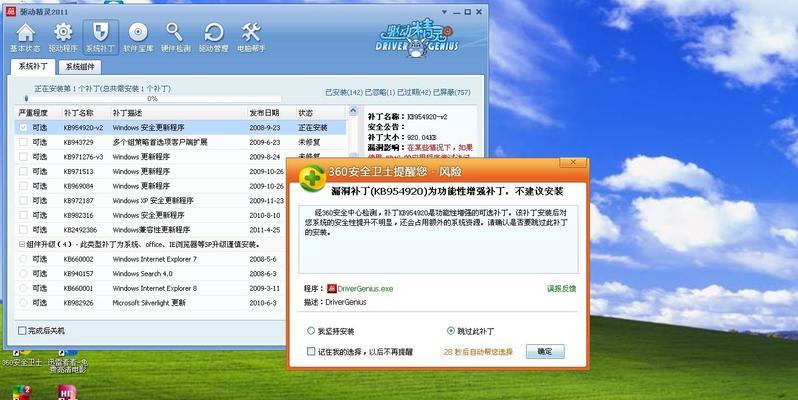Tick the checkbox for patch KB971513
Screen dimensions: 798x400
coord(23,172)
